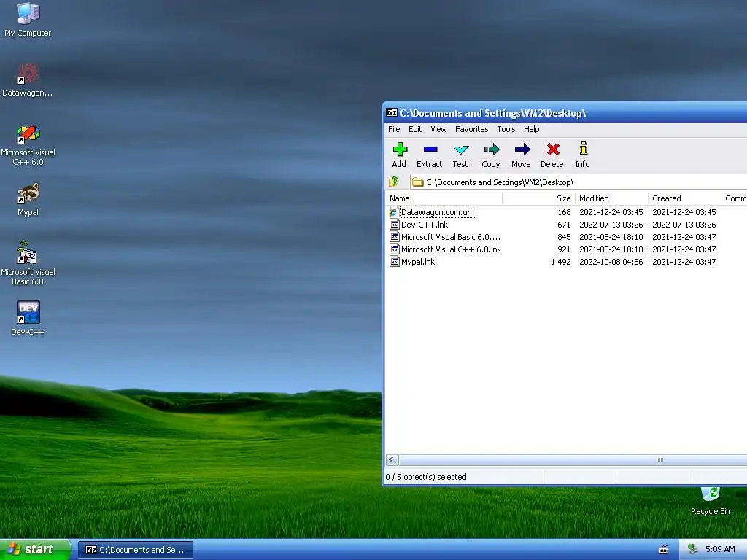The image size is (747, 560).
Task: Open the Tools menu
Action: pyautogui.click(x=506, y=129)
